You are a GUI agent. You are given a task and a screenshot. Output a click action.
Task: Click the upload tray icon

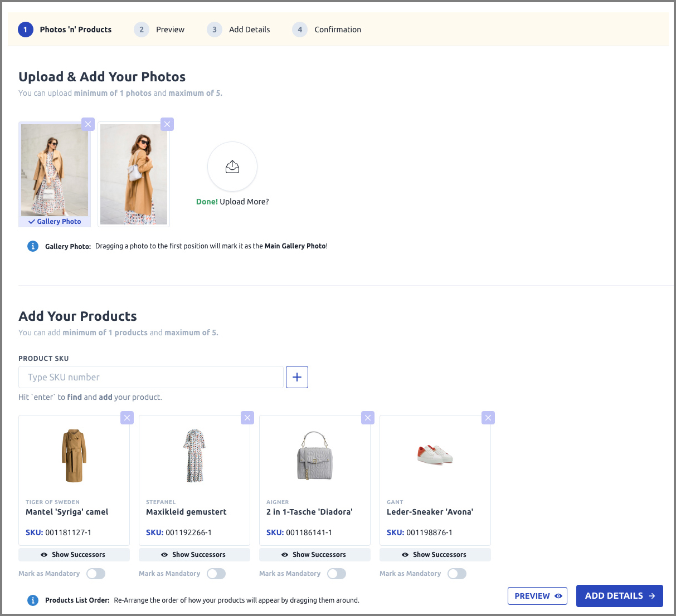(232, 167)
